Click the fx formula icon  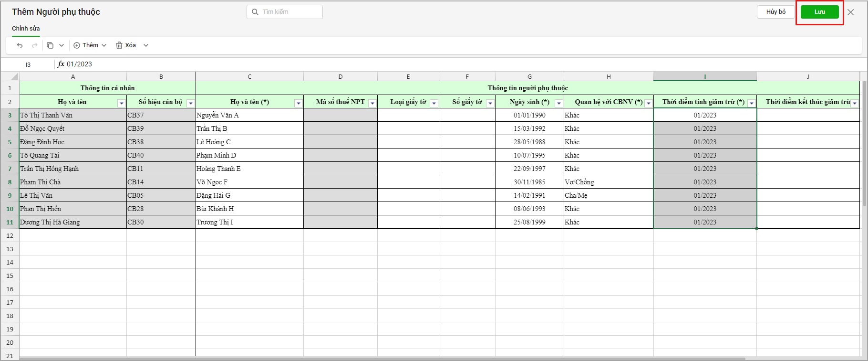click(61, 64)
